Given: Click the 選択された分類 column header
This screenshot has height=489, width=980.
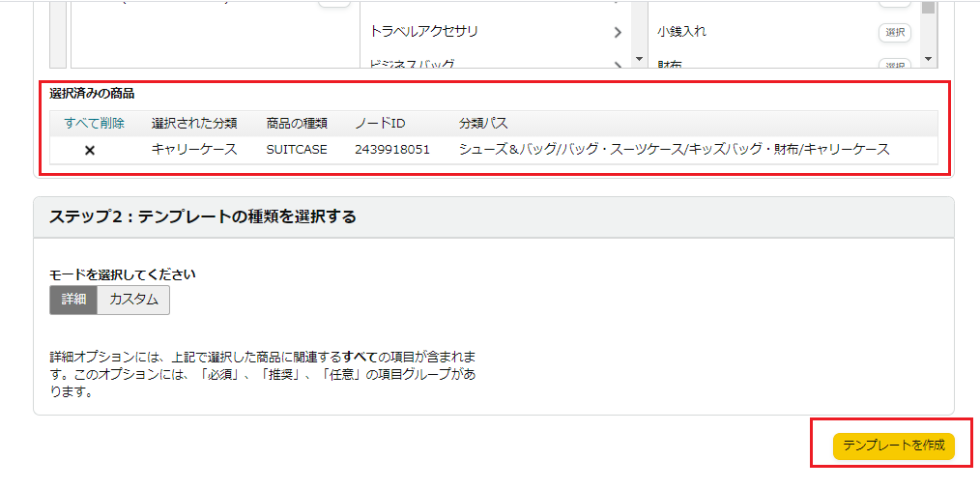Looking at the screenshot, I should (x=194, y=123).
